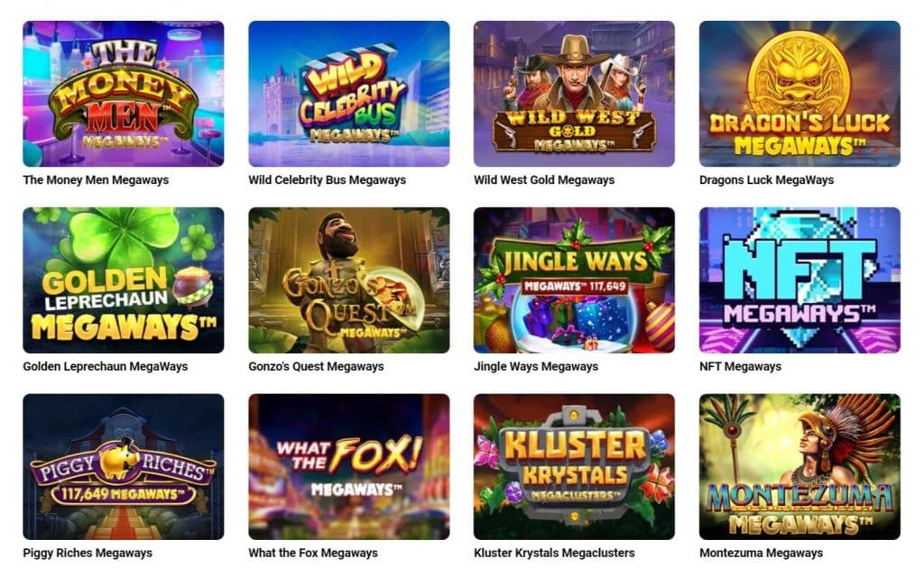
Task: Open Golden Leprechaun Megaways clover thumbnail
Action: (x=123, y=280)
